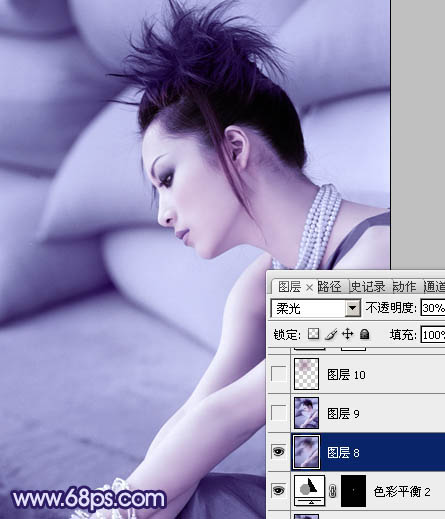Open the 动作 tab
The width and height of the screenshot is (445, 519).
click(404, 287)
